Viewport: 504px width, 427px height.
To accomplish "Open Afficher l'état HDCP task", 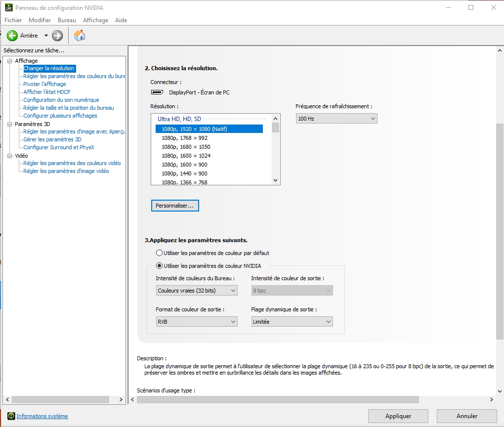I will (x=46, y=92).
